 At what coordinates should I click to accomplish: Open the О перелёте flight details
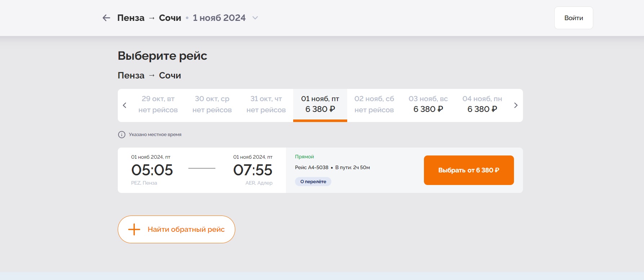[313, 182]
